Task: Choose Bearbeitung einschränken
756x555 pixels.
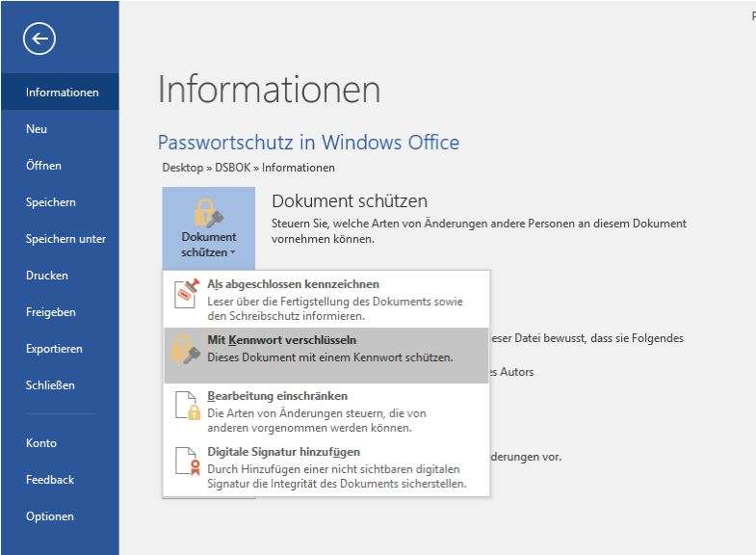Action: [x=326, y=411]
